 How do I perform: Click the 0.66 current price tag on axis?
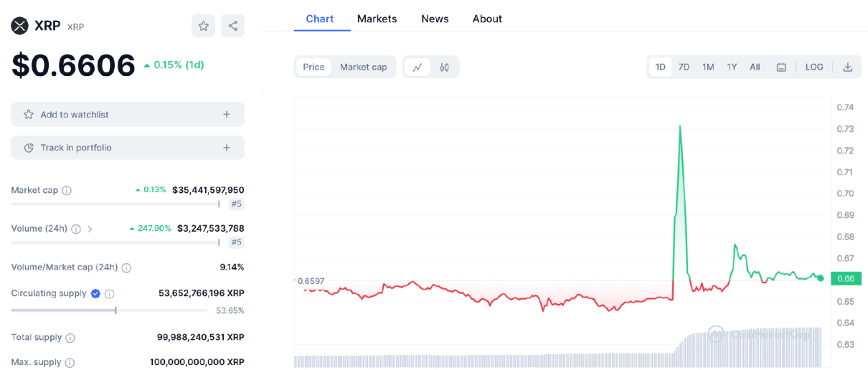[846, 279]
